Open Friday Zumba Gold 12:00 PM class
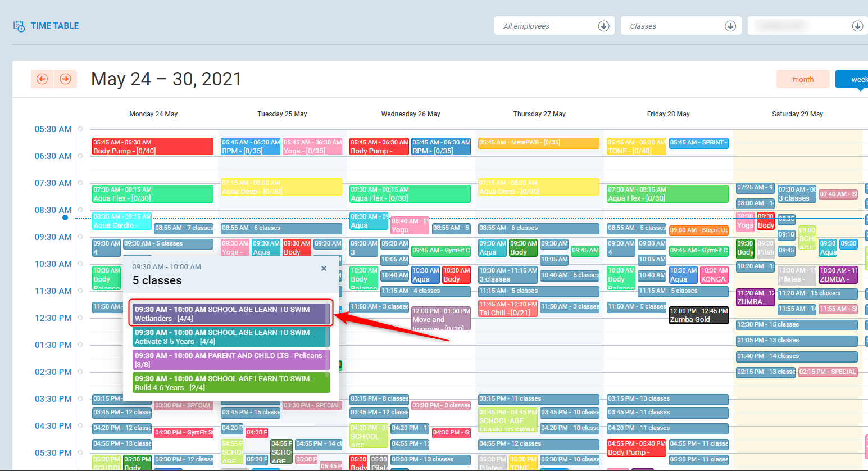The height and width of the screenshot is (471, 868). coord(698,315)
